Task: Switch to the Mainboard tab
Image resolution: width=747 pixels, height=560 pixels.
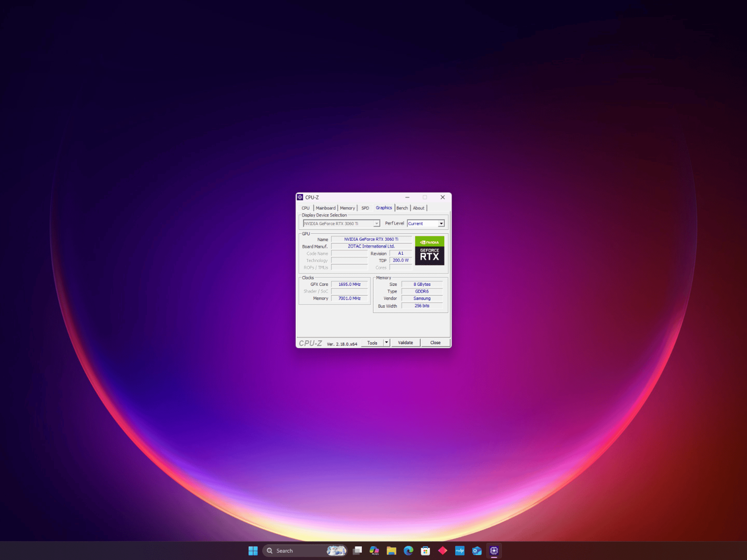Action: tap(325, 208)
